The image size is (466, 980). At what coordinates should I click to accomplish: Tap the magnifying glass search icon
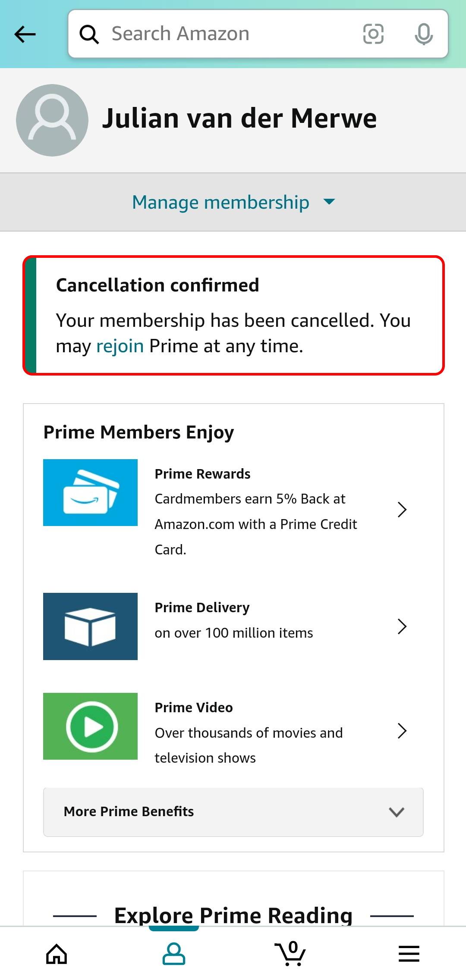(x=89, y=33)
